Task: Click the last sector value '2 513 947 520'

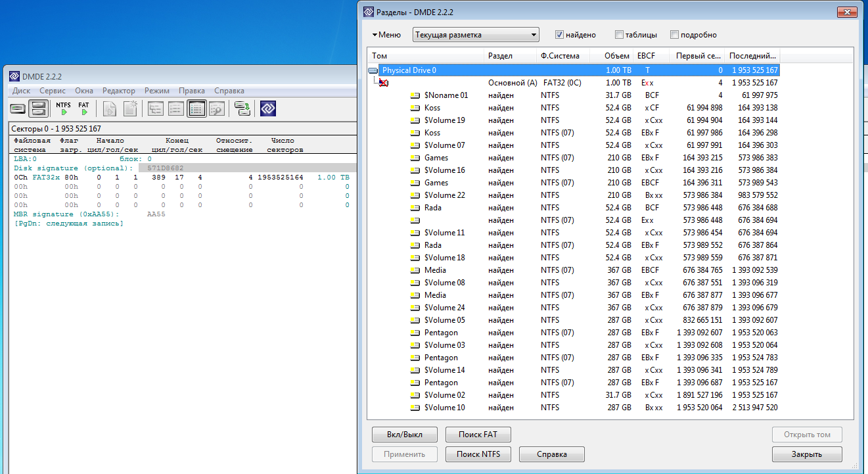Action: (754, 408)
